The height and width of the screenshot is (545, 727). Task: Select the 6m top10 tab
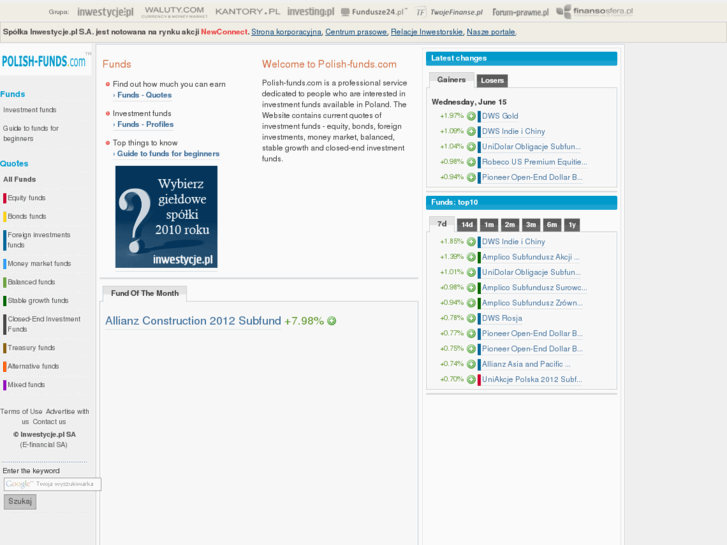[552, 225]
